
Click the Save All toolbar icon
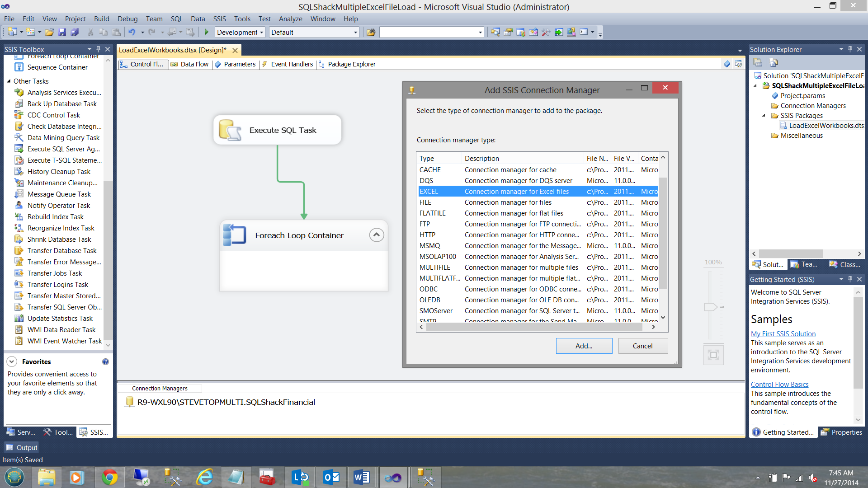tap(75, 32)
